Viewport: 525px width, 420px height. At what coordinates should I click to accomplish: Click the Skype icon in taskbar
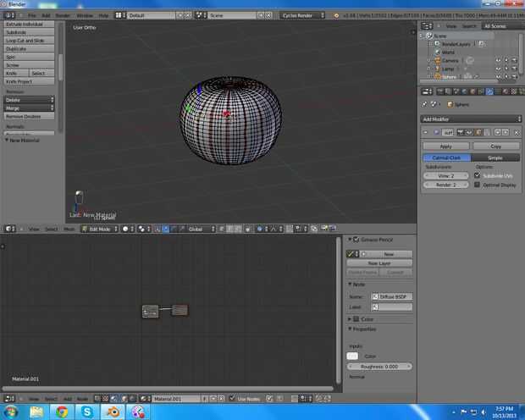[87, 412]
